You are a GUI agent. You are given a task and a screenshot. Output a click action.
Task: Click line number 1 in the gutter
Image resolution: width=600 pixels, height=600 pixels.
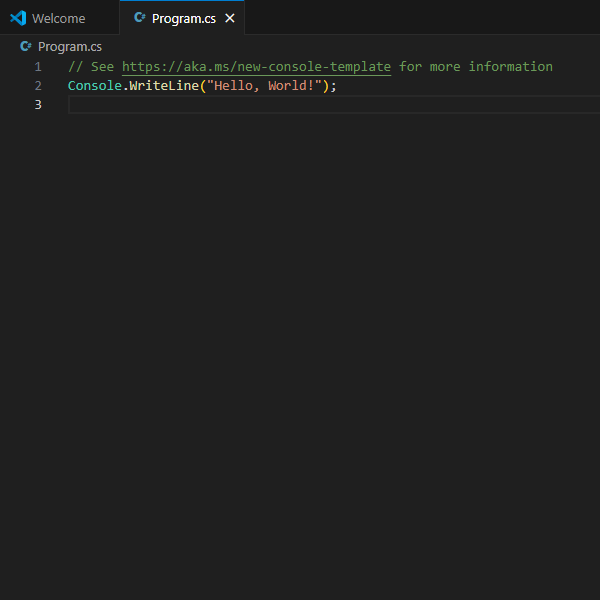tap(38, 66)
